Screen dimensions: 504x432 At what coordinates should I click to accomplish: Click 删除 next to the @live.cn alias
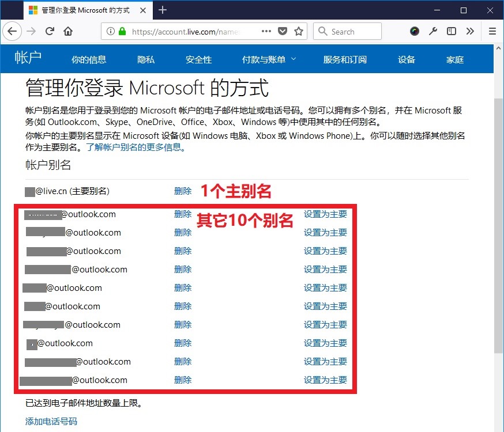point(183,191)
